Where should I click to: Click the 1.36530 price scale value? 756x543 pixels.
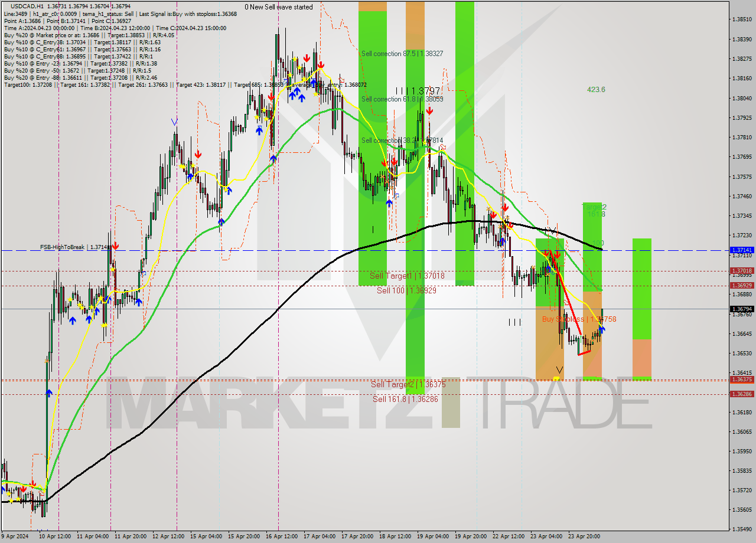741,353
